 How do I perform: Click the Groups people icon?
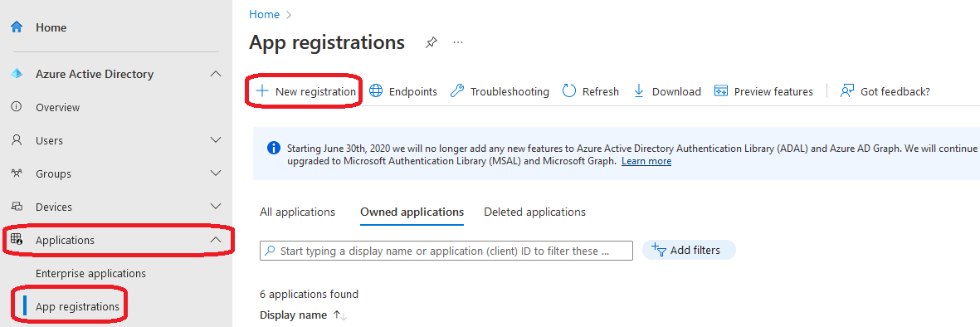pyautogui.click(x=17, y=173)
